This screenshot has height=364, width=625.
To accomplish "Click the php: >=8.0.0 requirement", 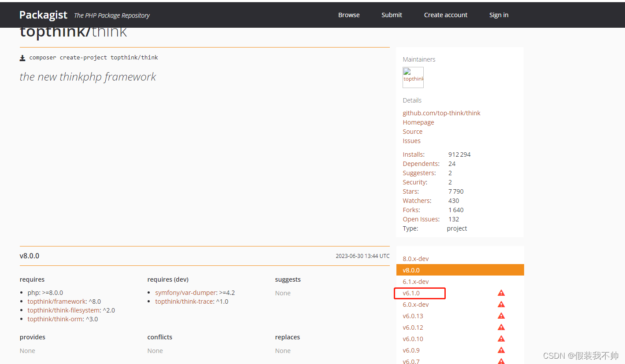I will [45, 293].
